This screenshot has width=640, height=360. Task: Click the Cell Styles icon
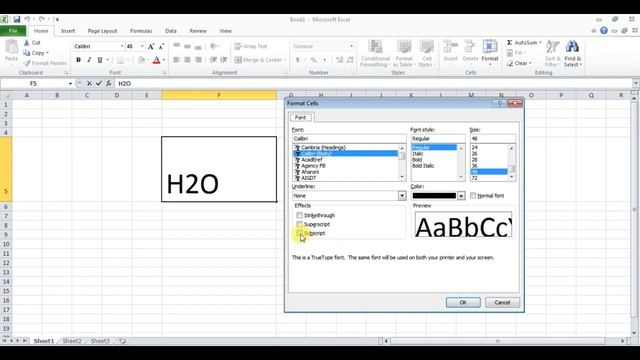point(427,47)
